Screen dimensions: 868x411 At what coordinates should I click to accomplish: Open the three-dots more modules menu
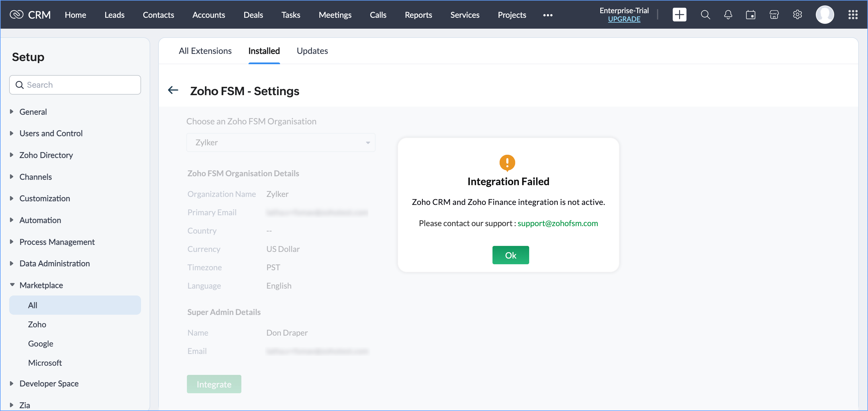tap(548, 15)
